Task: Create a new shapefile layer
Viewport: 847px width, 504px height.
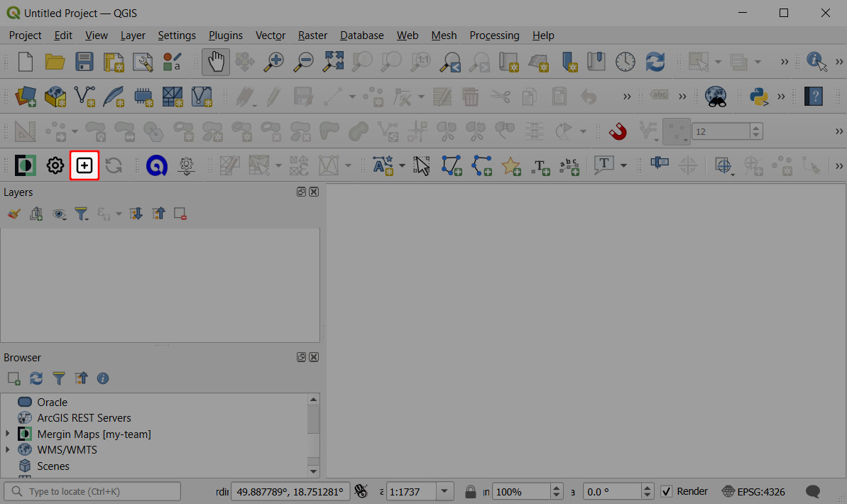Action: [84, 97]
